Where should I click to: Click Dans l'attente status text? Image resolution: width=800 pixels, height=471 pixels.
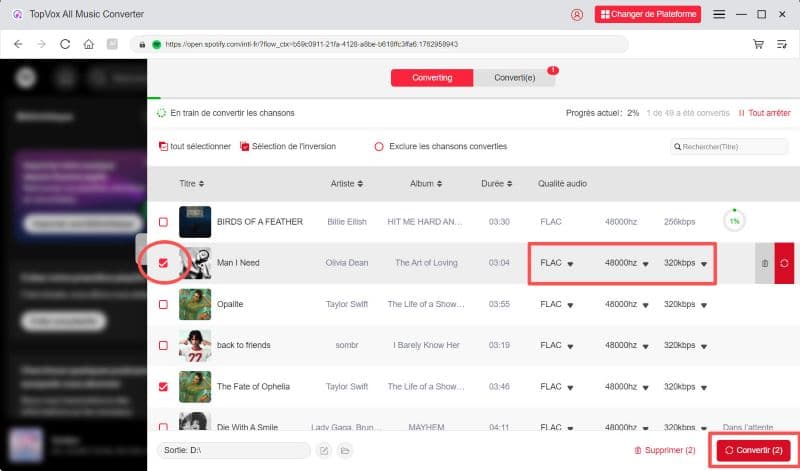(748, 427)
